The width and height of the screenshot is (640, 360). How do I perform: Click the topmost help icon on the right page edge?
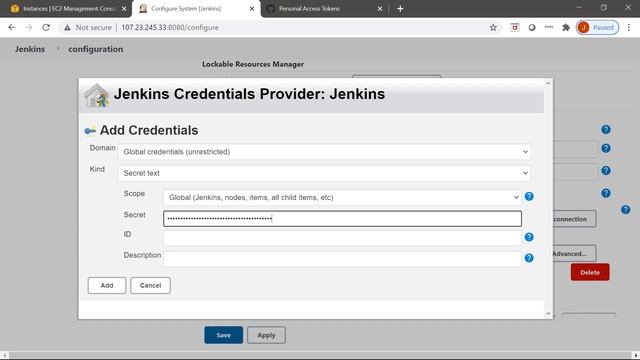click(606, 130)
